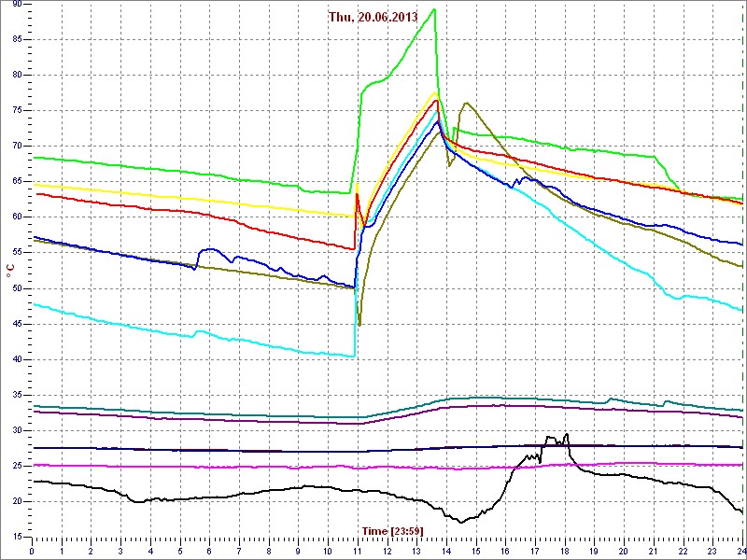Select the 30 label on the temperature axis

15,430
